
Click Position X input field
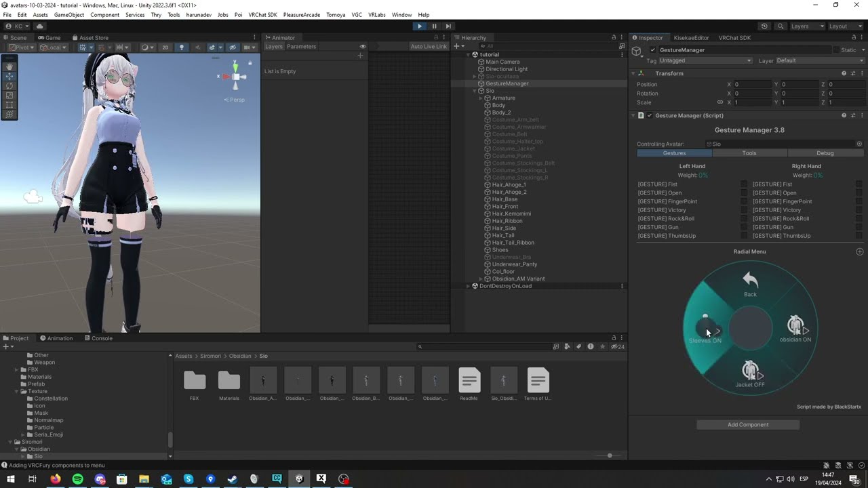pos(751,85)
